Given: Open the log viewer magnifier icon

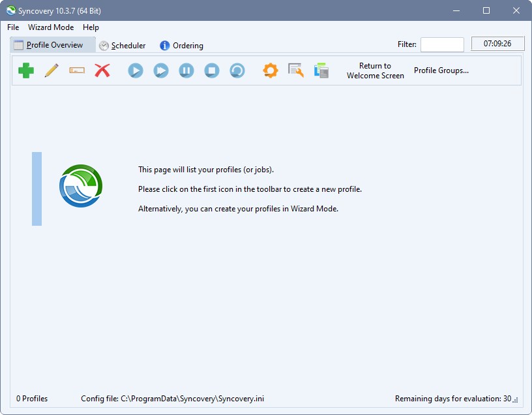Looking at the screenshot, I should (295, 70).
